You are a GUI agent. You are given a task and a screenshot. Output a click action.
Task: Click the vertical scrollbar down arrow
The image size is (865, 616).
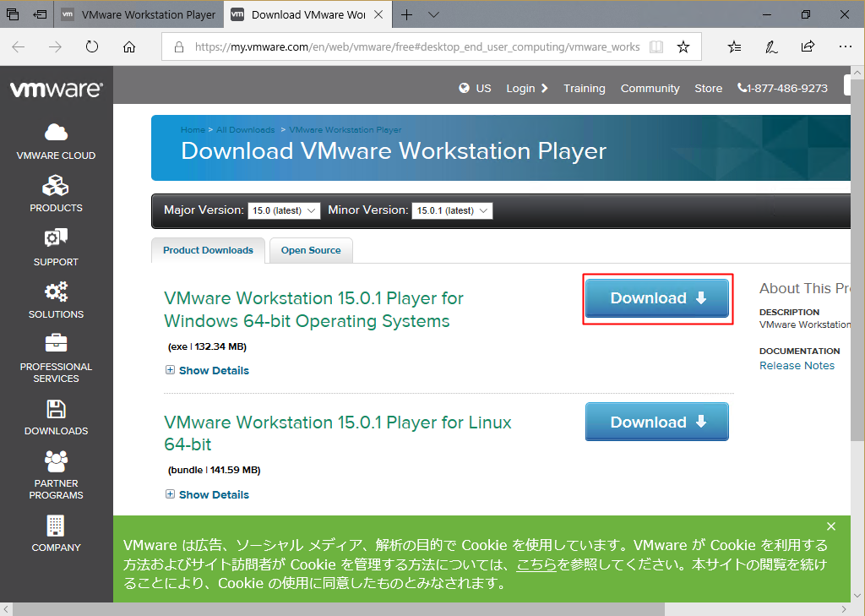857,596
